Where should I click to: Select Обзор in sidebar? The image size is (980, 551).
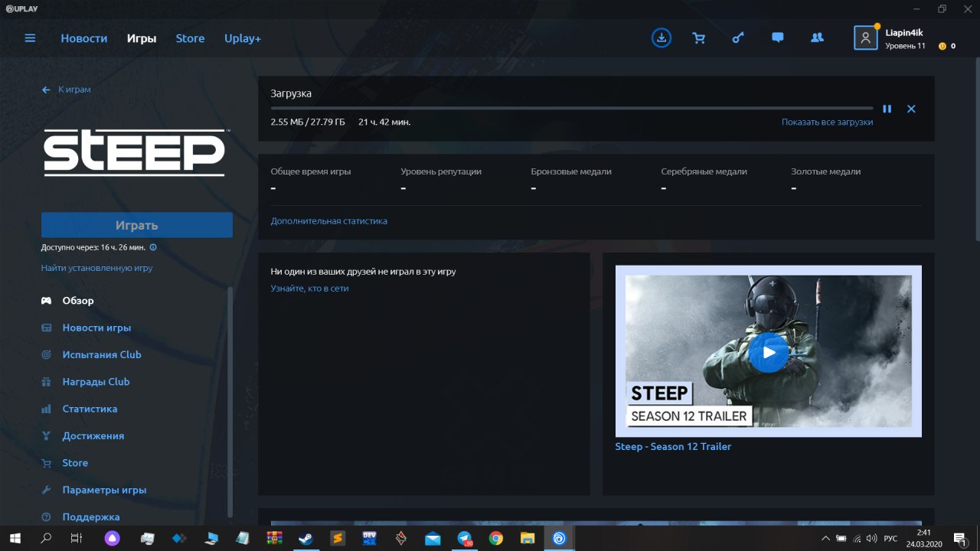click(77, 301)
